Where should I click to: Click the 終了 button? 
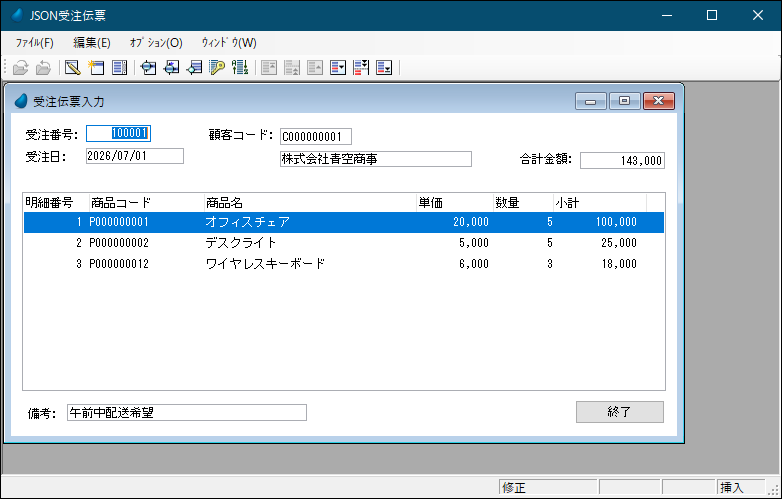tap(620, 412)
